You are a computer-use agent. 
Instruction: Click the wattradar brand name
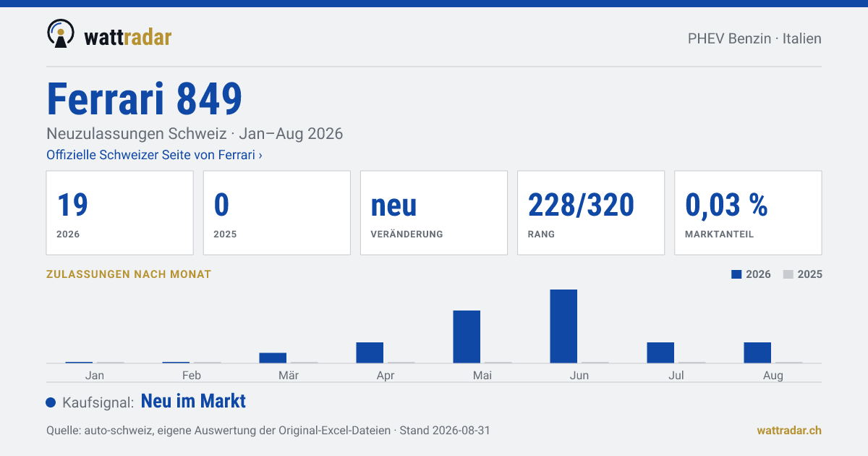click(x=128, y=36)
